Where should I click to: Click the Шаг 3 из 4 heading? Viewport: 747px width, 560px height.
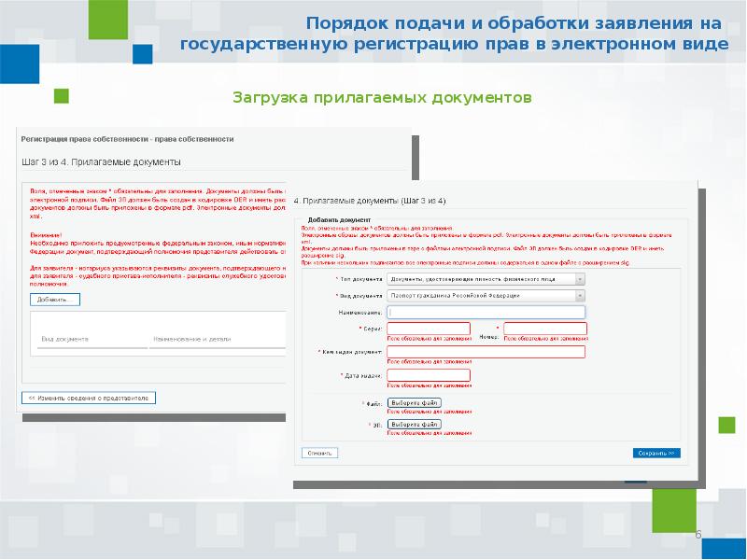click(101, 161)
